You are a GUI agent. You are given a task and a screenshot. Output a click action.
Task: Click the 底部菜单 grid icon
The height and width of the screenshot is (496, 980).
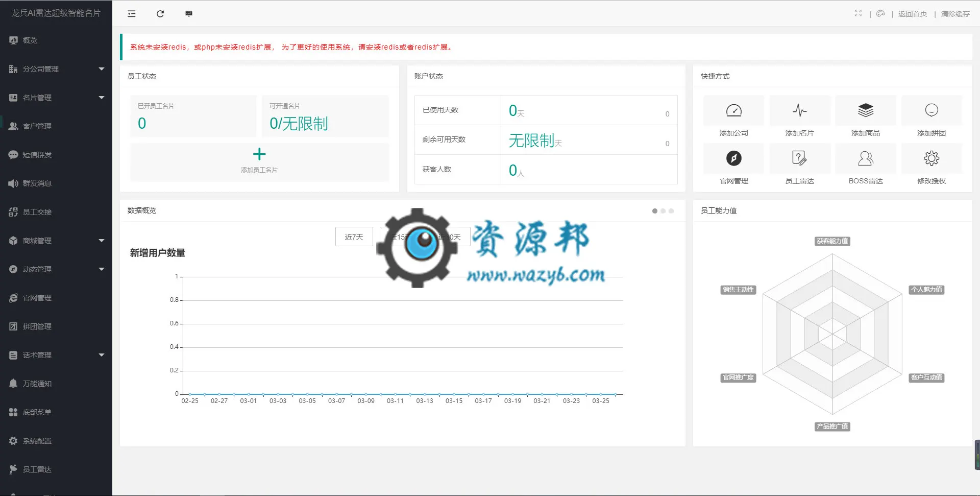13,412
